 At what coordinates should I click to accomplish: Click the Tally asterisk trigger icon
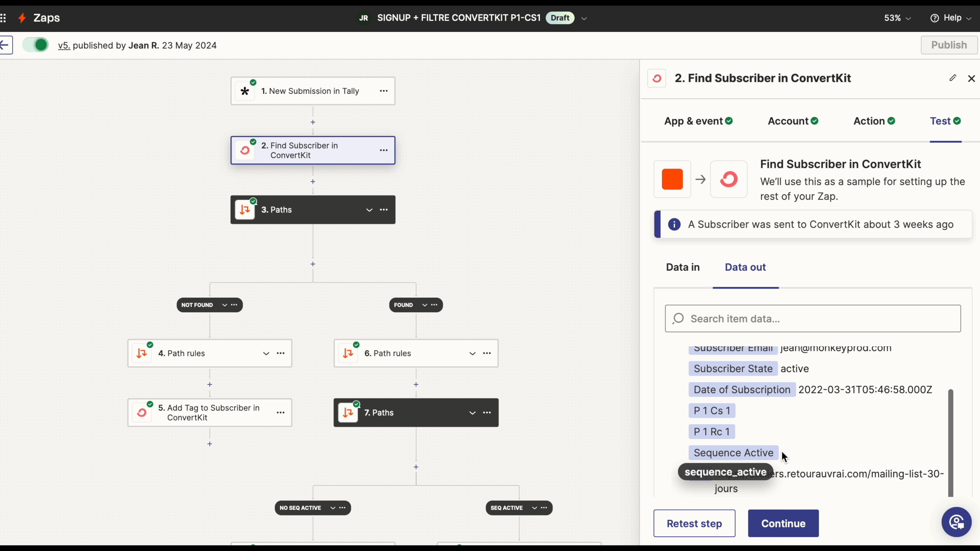245,91
